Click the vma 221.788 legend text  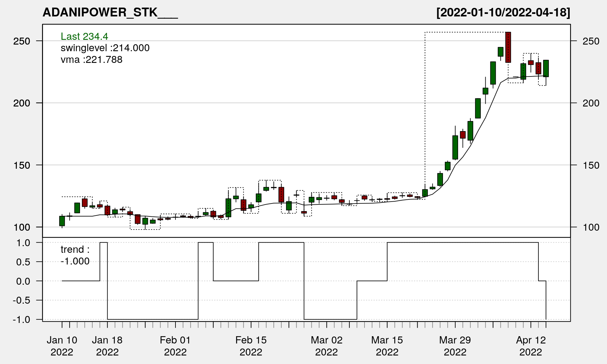pyautogui.click(x=91, y=59)
